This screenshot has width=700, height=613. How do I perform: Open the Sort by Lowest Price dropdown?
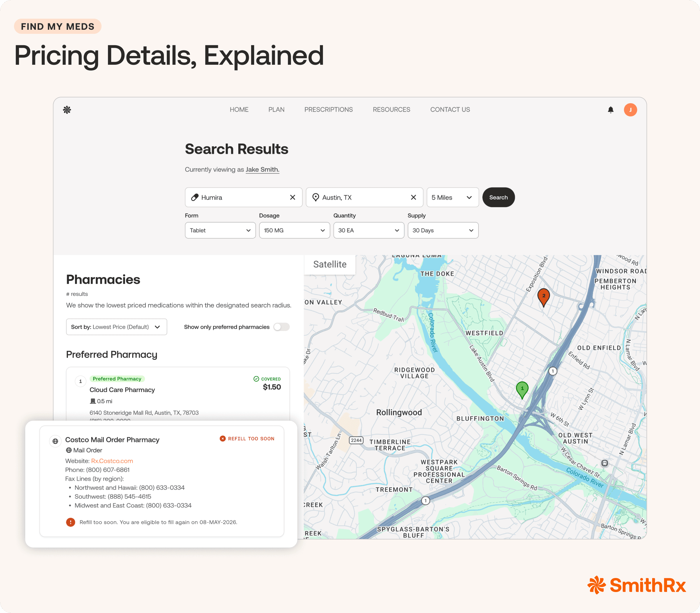coord(117,327)
